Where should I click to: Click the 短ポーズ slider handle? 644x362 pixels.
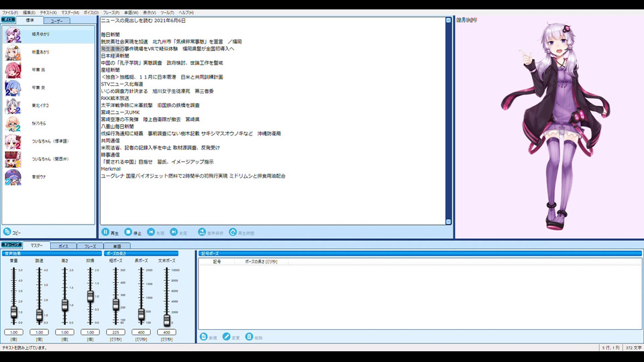click(116, 304)
